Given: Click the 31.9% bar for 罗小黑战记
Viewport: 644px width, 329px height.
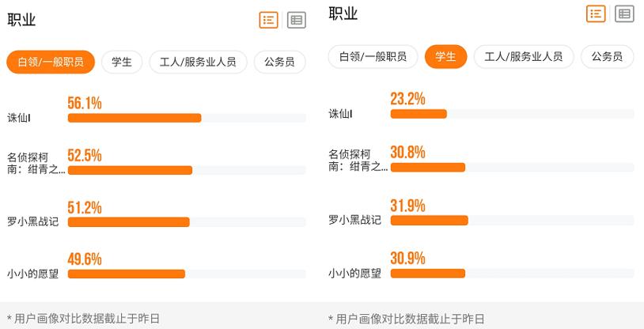Looking at the screenshot, I should click(x=429, y=220).
